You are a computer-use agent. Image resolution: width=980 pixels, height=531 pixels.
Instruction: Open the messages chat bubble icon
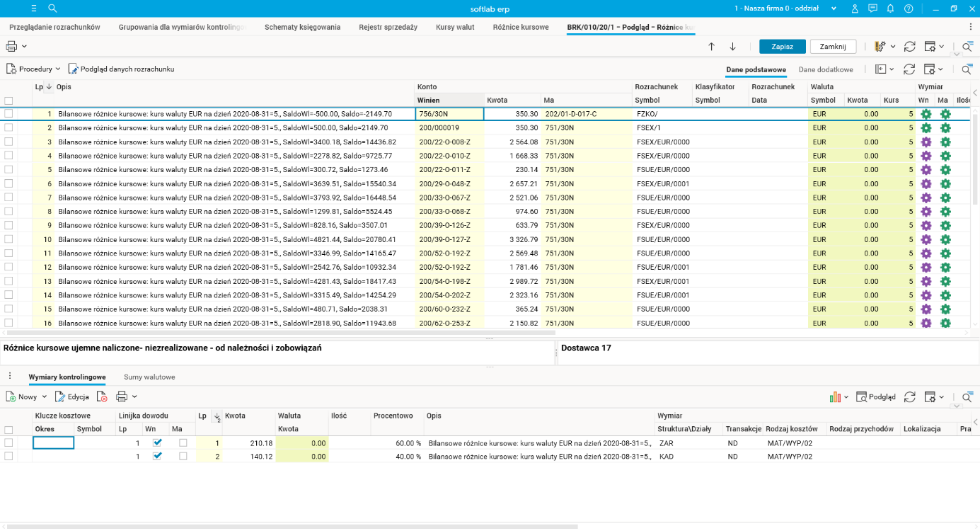[x=872, y=8]
